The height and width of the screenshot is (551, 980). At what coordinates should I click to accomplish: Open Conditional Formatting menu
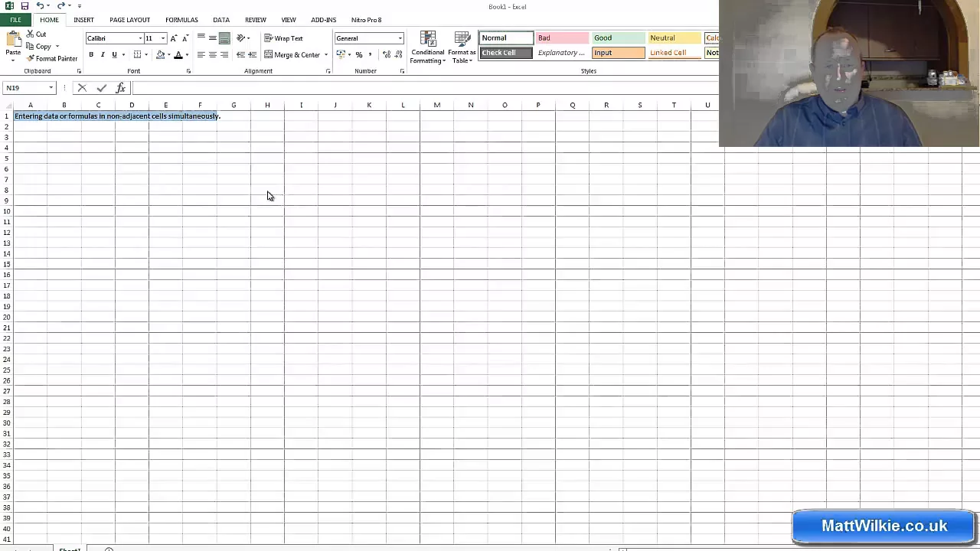pos(427,47)
